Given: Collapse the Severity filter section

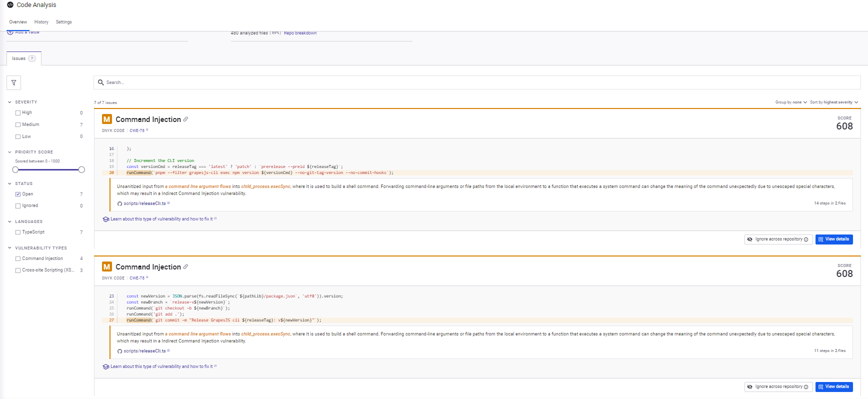Looking at the screenshot, I should click(x=9, y=102).
